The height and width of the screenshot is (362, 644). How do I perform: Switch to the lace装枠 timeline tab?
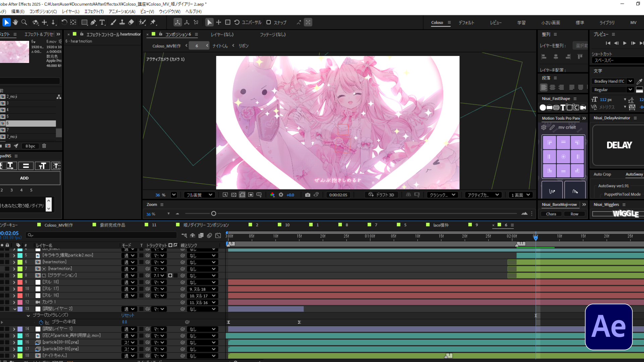pos(441,225)
